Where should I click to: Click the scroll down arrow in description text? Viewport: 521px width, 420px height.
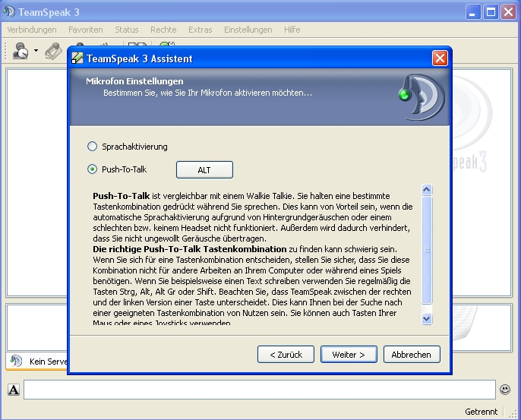coord(427,319)
